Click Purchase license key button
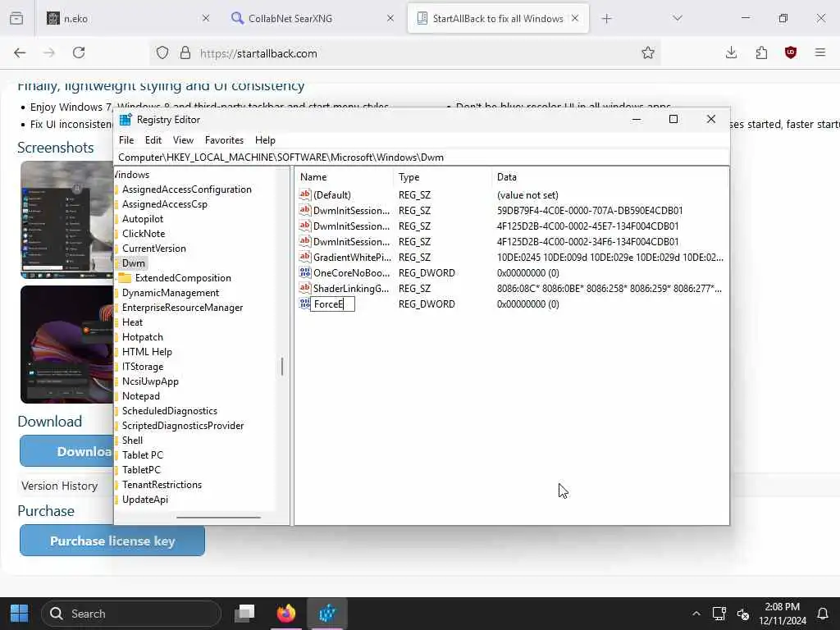Viewport: 840px width, 630px height. pos(112,541)
